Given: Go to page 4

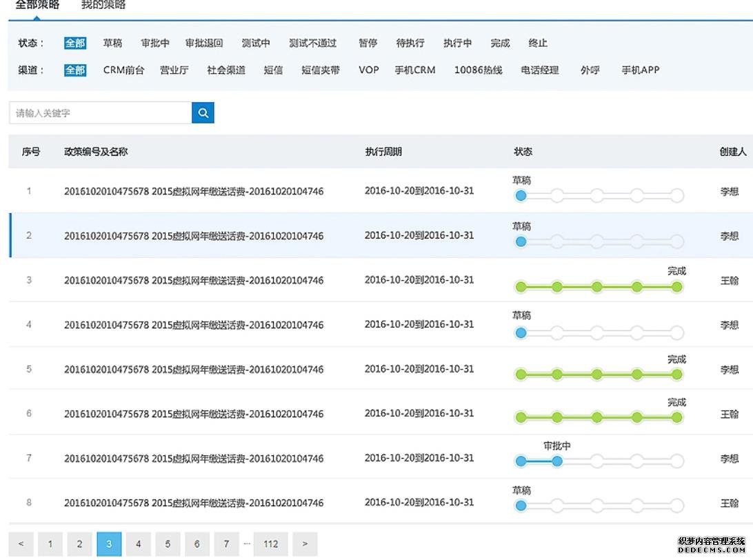Looking at the screenshot, I should [139, 543].
